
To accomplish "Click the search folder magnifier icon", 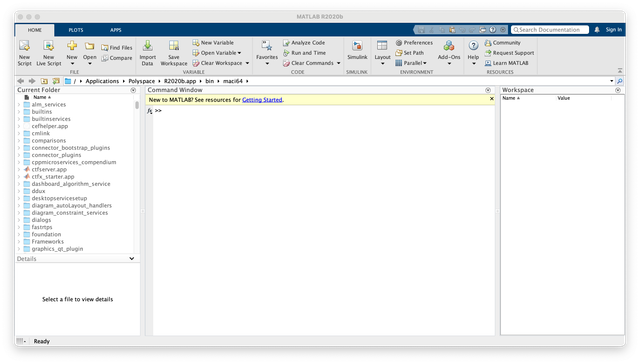I will click(x=620, y=81).
